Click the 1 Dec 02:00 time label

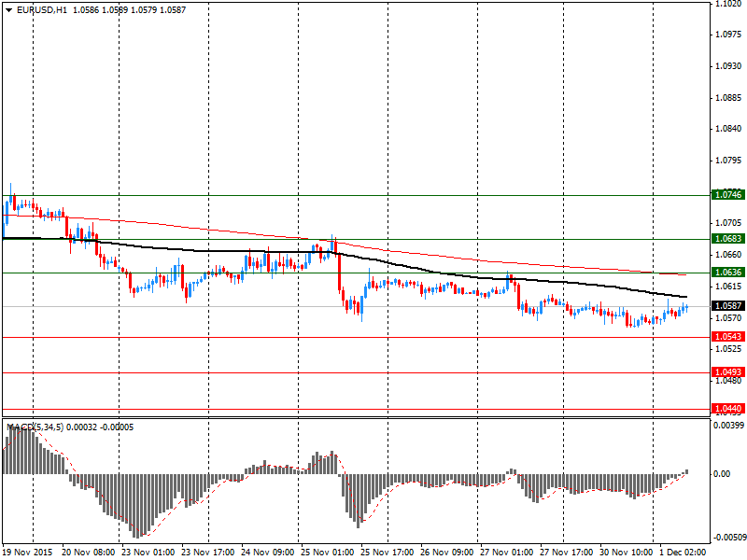tap(683, 553)
